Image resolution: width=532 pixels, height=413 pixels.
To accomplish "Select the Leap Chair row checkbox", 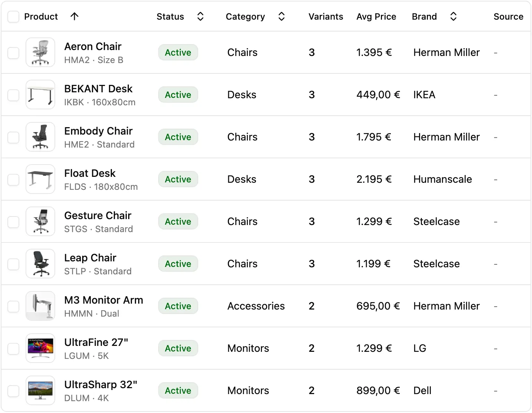I will coord(13,264).
